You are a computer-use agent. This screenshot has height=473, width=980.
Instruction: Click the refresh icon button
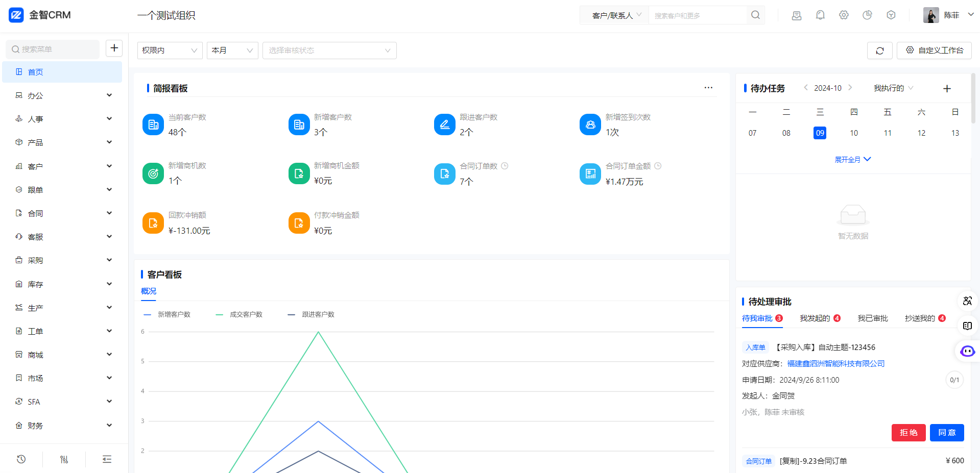coord(879,51)
